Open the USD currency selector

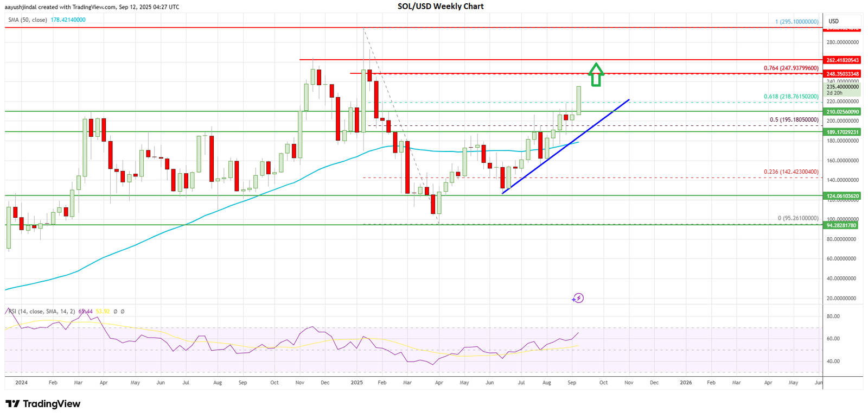coord(833,21)
